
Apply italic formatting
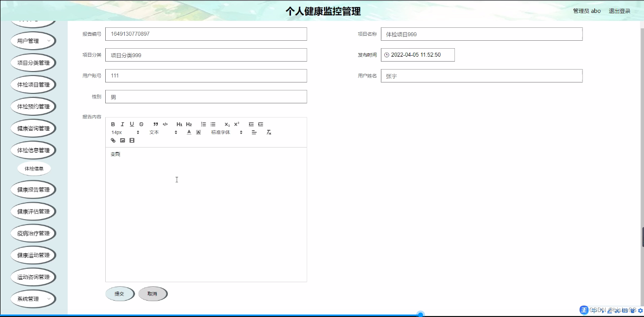coord(122,124)
